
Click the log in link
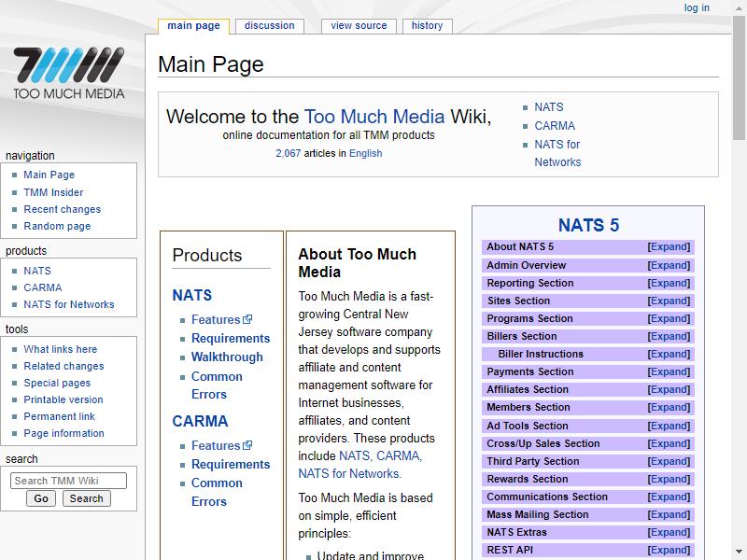697,7
